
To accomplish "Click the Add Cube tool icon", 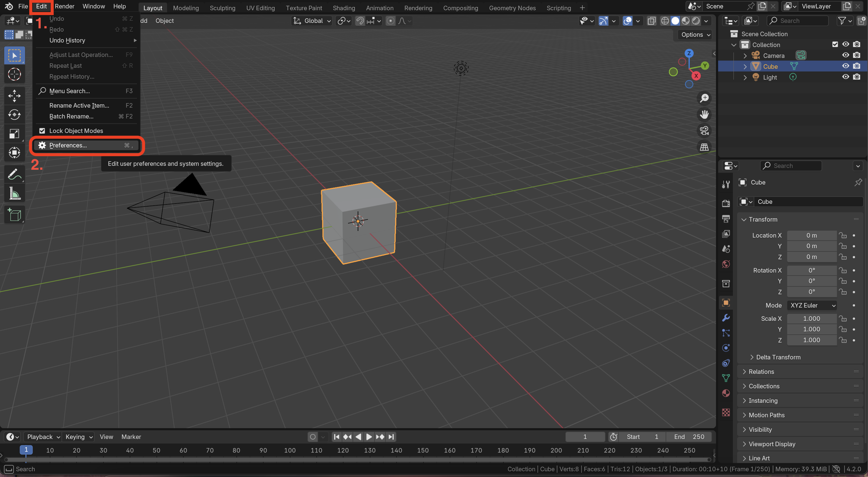I will 14,215.
